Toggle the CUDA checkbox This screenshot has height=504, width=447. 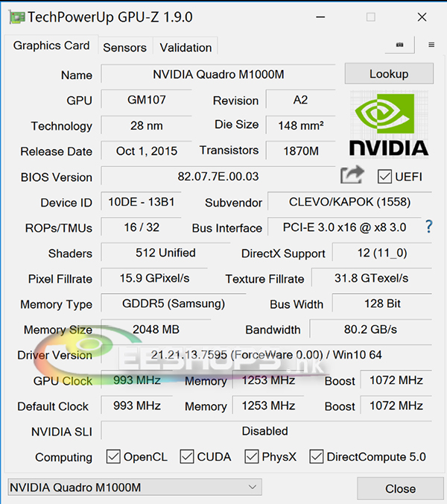coord(187,457)
